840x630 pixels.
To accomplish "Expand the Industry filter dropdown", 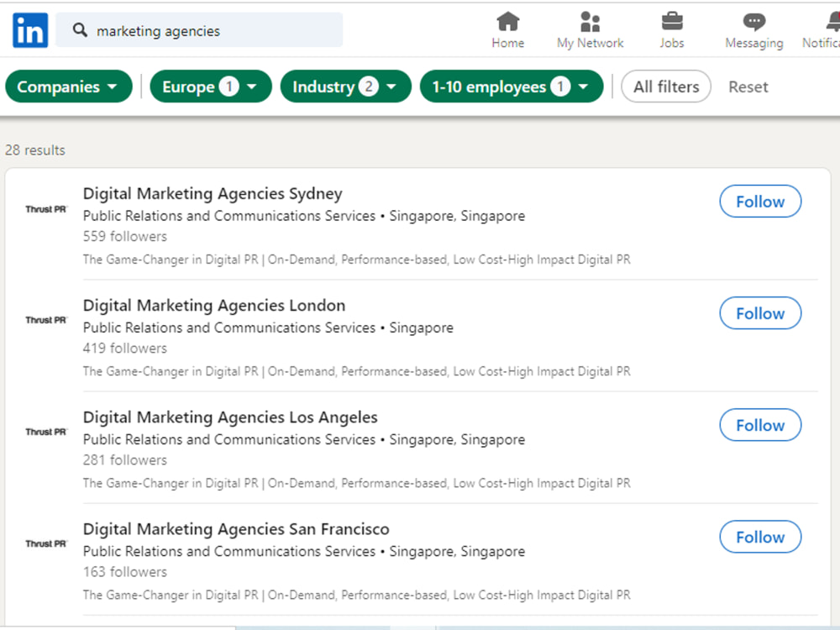I will [345, 87].
